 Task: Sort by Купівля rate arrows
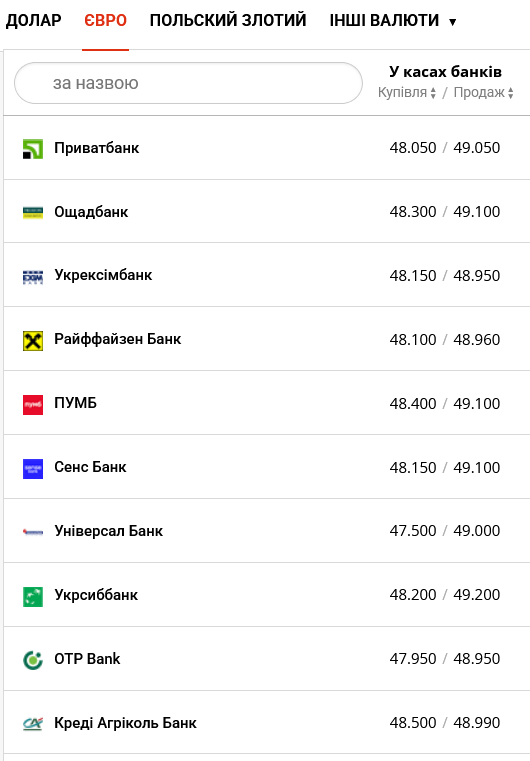pos(433,93)
